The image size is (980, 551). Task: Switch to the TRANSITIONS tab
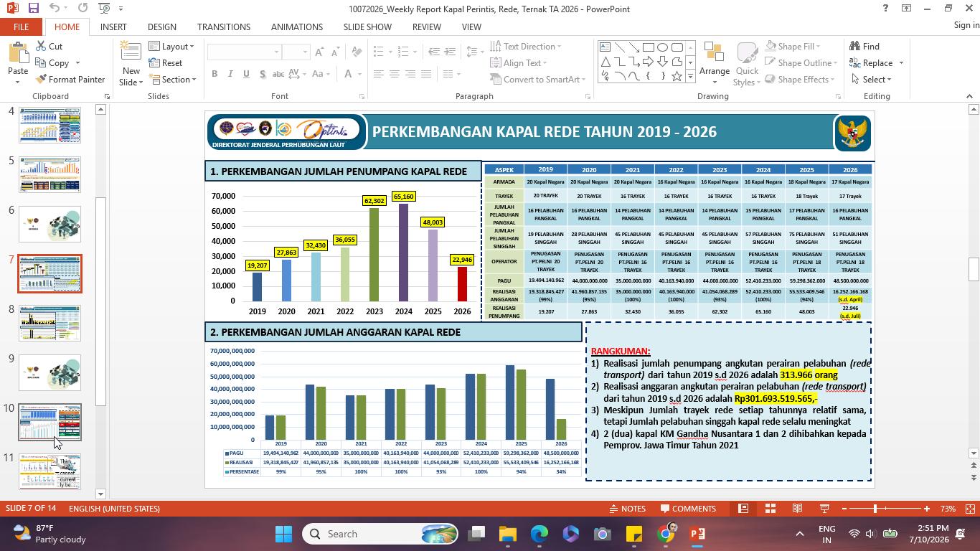224,27
